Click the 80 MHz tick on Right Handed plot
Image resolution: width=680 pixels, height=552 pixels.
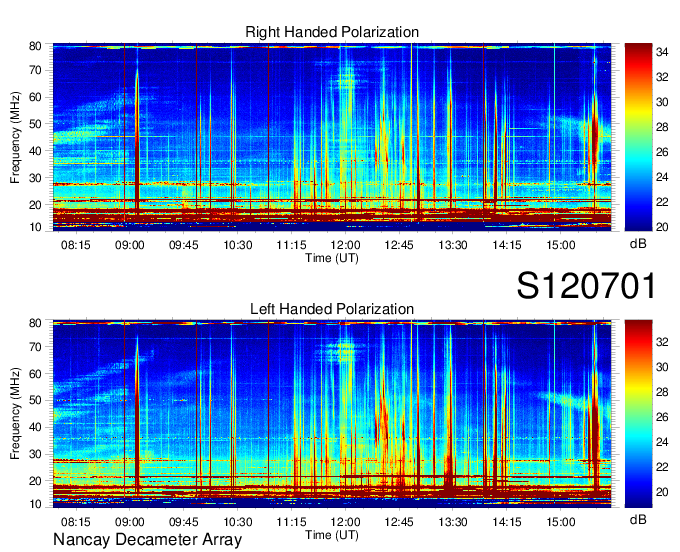coord(35,46)
